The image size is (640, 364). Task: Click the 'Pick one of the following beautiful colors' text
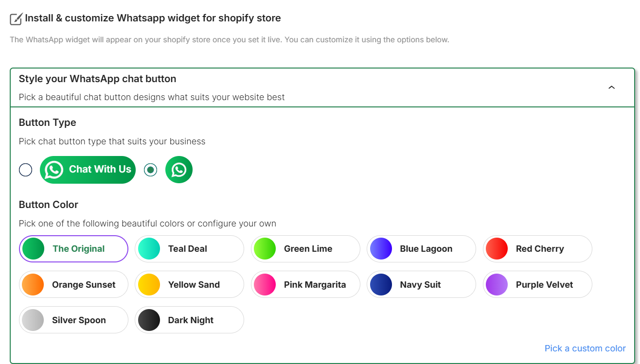click(x=147, y=224)
